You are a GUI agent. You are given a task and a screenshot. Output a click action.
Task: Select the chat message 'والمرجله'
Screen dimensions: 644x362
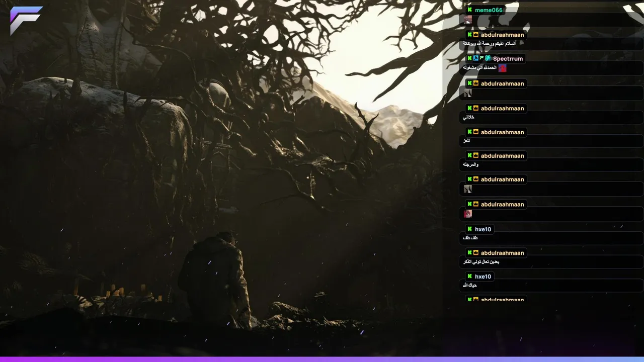pyautogui.click(x=471, y=164)
